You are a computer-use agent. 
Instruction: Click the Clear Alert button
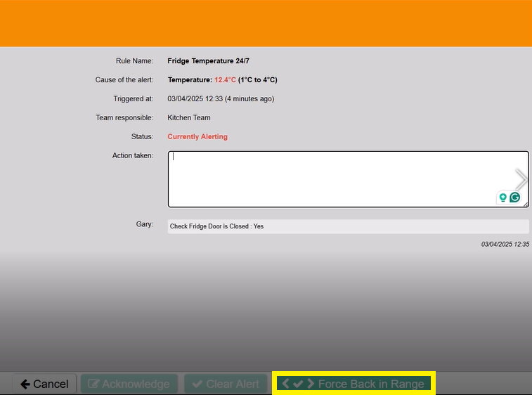pyautogui.click(x=226, y=384)
